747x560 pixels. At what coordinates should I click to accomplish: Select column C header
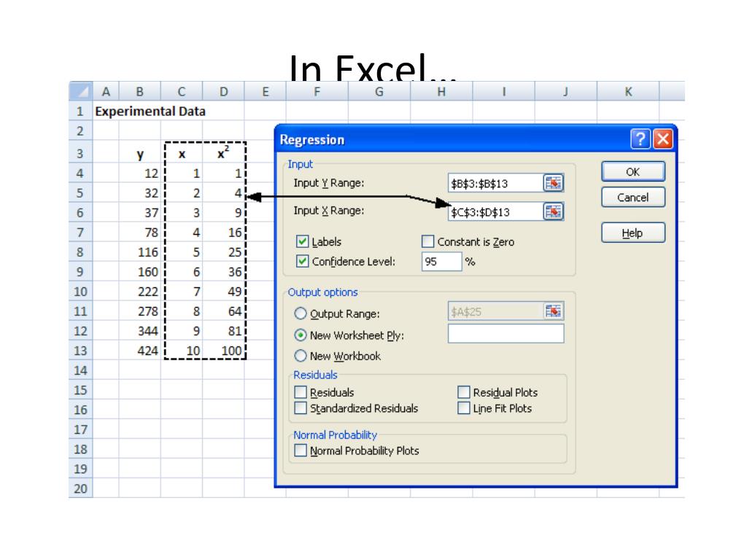pos(182,91)
